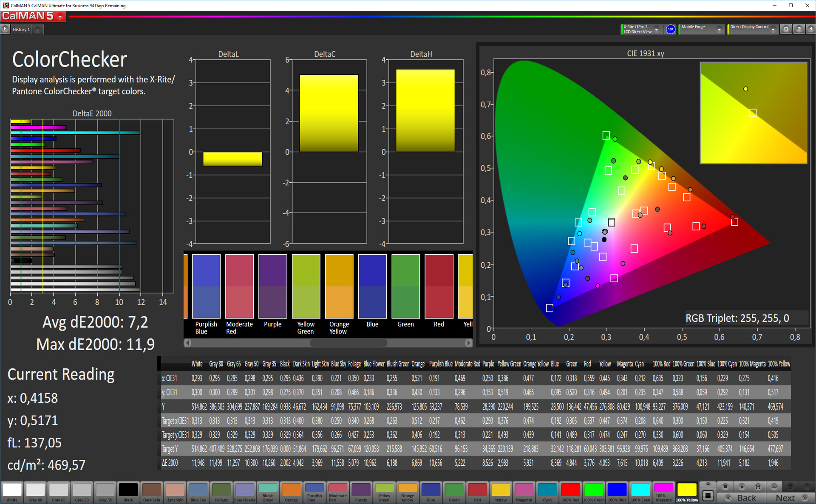Click the blue 191 meter status circle

pos(671,29)
